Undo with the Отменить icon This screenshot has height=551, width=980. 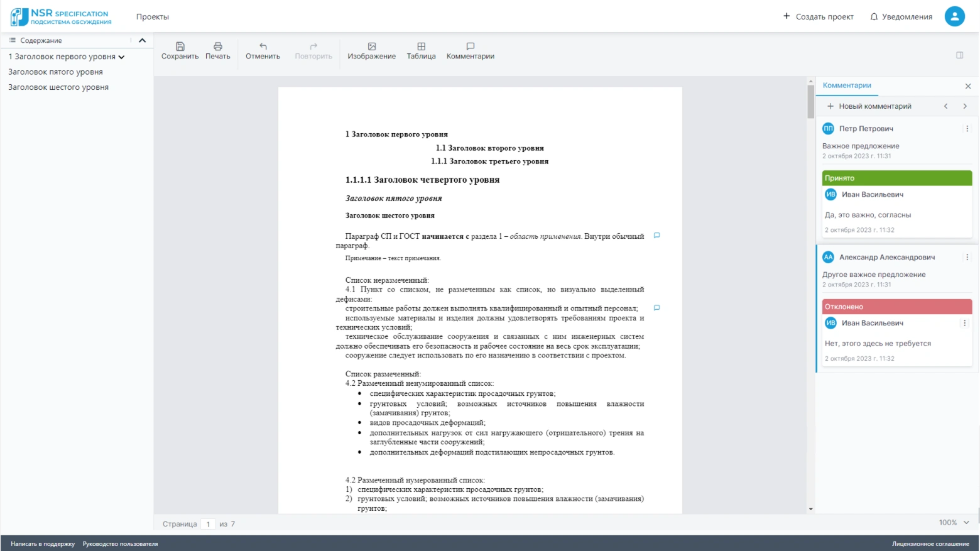(263, 46)
